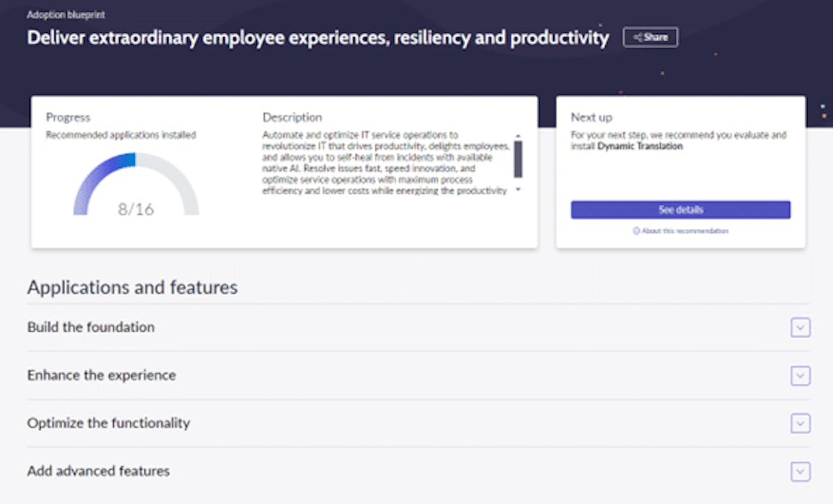Click the Enhance the experience heading text
Screen dimensions: 833x504
tap(100, 375)
